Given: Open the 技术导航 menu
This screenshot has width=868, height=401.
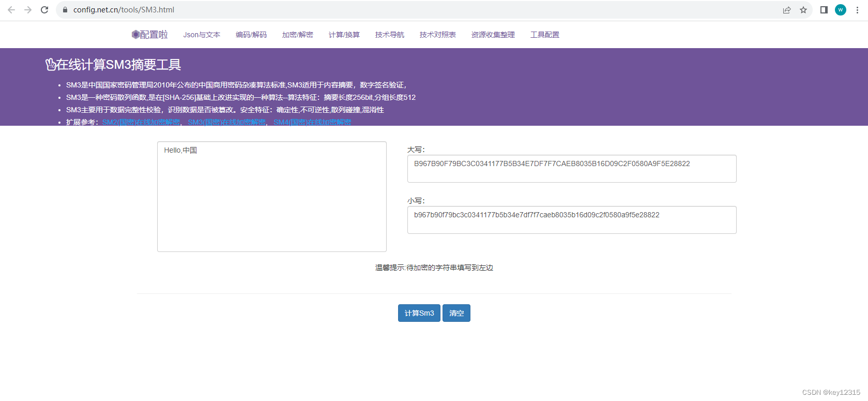Looking at the screenshot, I should click(x=390, y=35).
